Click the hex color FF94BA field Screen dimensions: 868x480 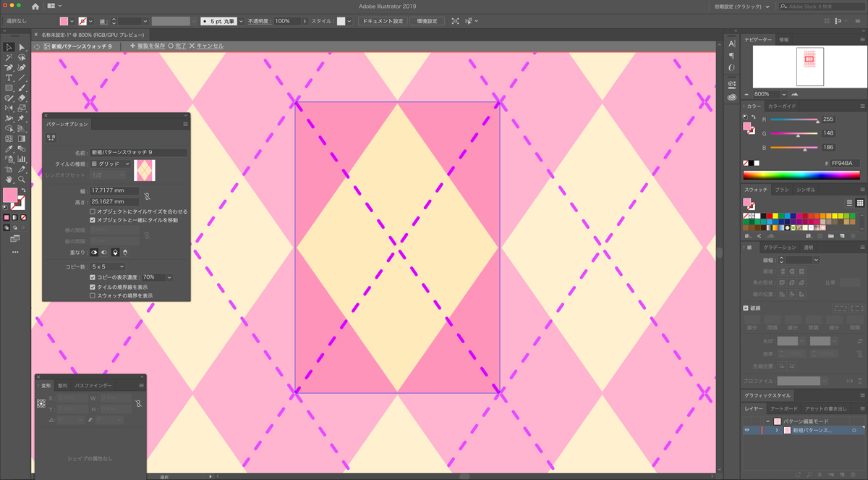[x=845, y=164]
